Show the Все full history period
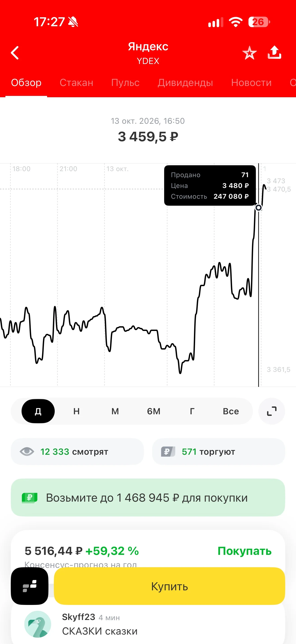296x644 pixels. 231,411
